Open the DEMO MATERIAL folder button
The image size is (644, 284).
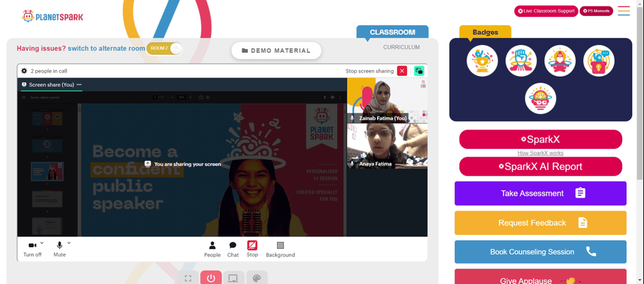276,50
